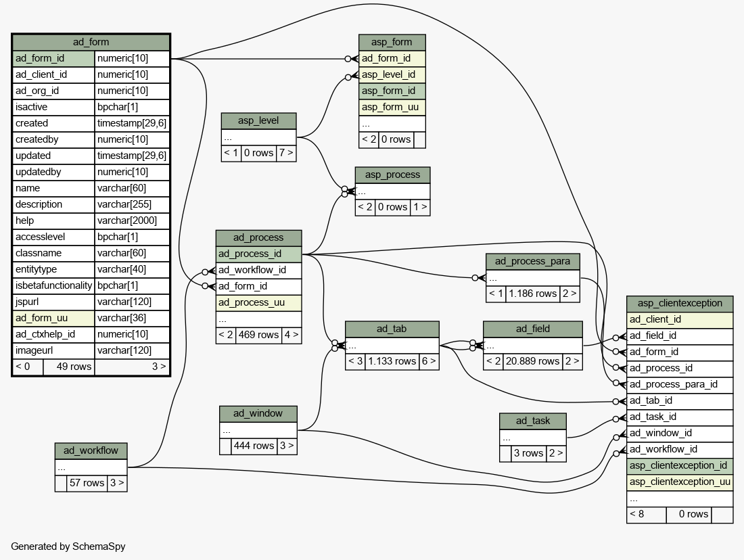The height and width of the screenshot is (560, 744).
Task: Expand the ellipsis row in ad_process
Action: click(258, 319)
